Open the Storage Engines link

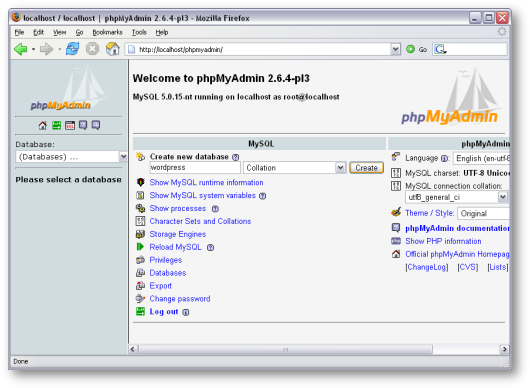(178, 234)
